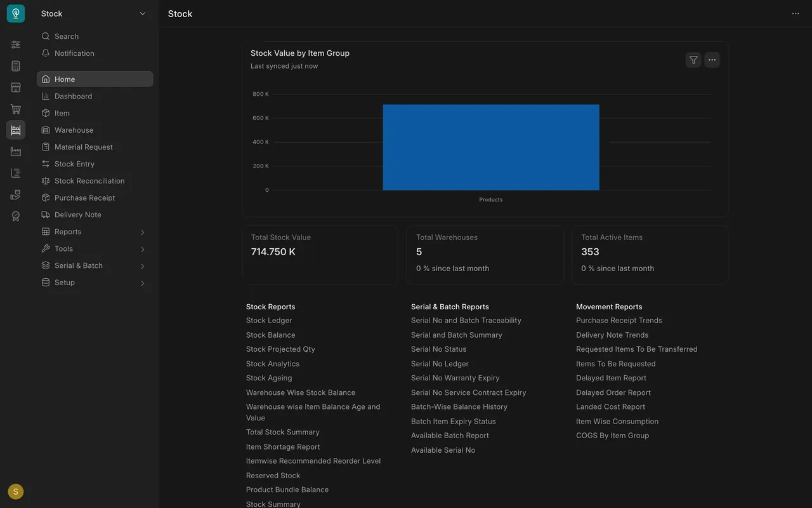This screenshot has height=508, width=812.
Task: Open Total Stock Summary report
Action: click(x=283, y=432)
